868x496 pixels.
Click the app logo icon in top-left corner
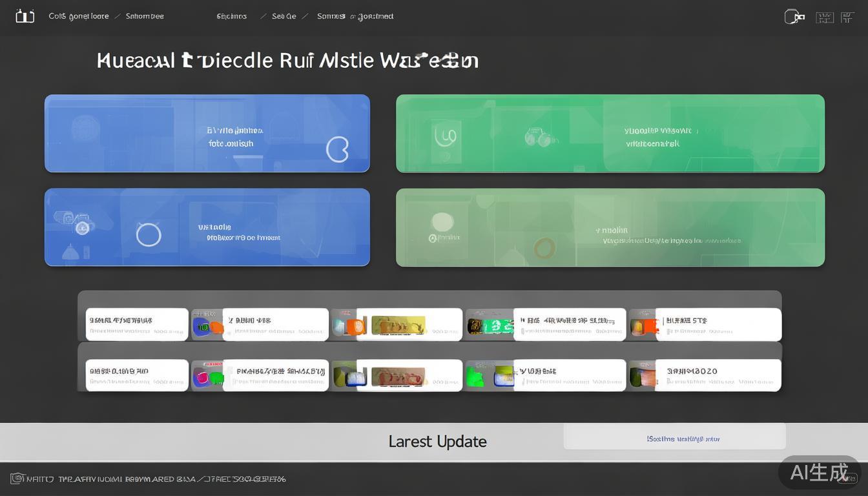point(25,16)
